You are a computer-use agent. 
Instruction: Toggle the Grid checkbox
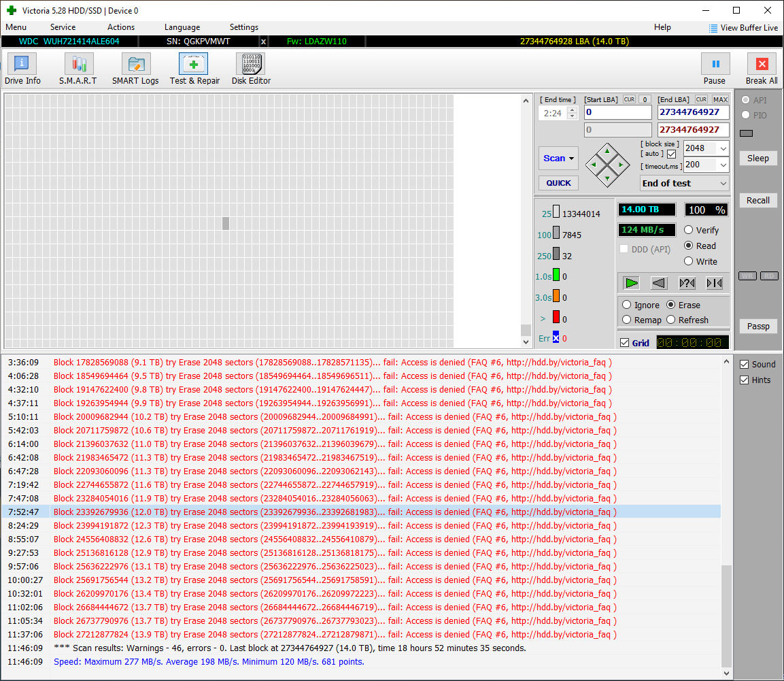click(x=624, y=343)
